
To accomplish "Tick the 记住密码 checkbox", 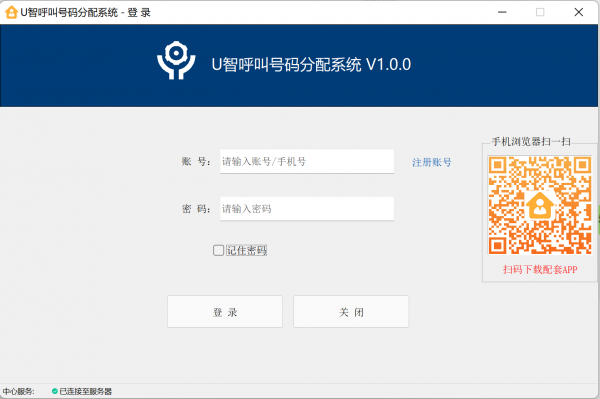I will (x=218, y=250).
